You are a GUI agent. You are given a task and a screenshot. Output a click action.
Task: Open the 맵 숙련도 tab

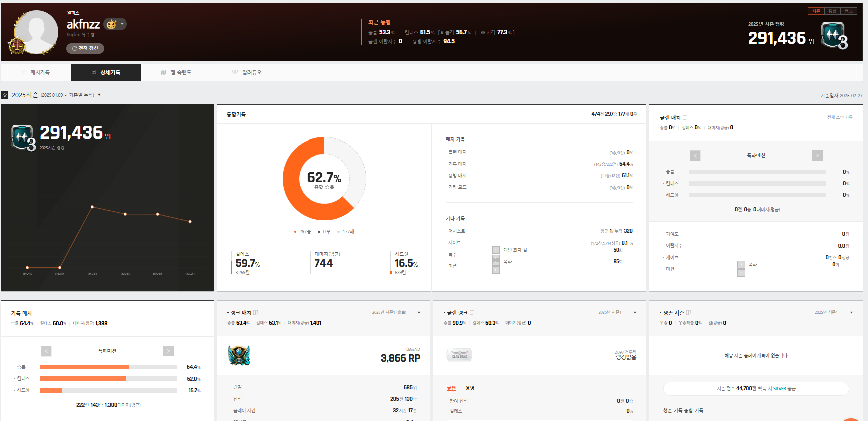click(176, 72)
